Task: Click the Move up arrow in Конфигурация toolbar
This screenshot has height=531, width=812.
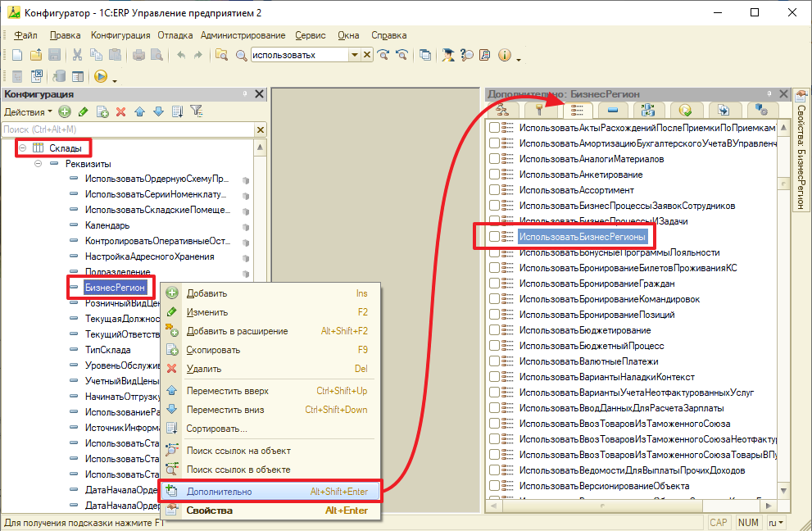Action: click(140, 111)
